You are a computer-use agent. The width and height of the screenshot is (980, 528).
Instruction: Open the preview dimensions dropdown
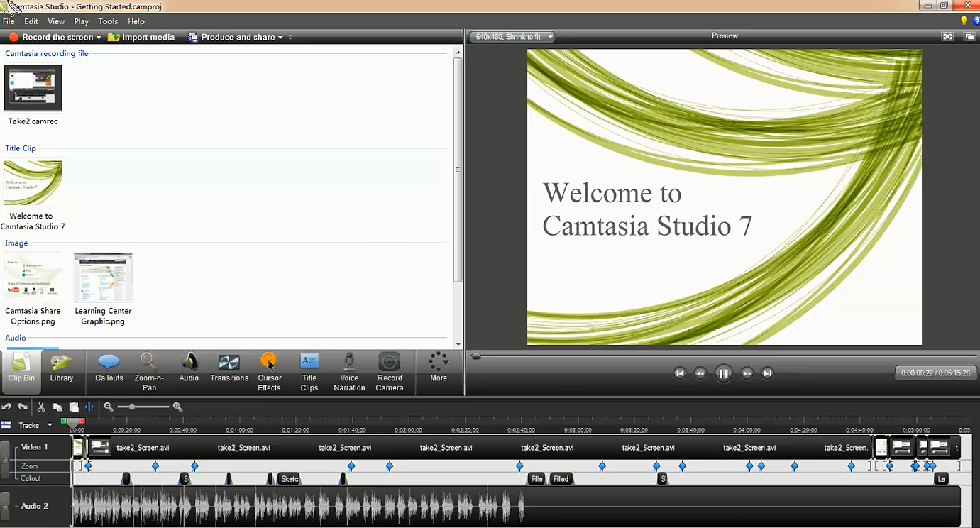point(512,36)
